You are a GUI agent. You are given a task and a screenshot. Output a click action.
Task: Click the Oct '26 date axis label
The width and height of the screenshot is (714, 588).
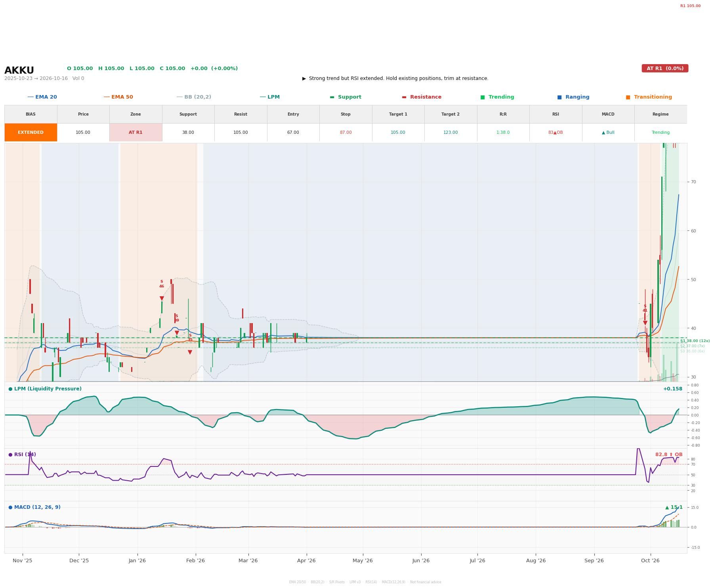tap(650, 560)
